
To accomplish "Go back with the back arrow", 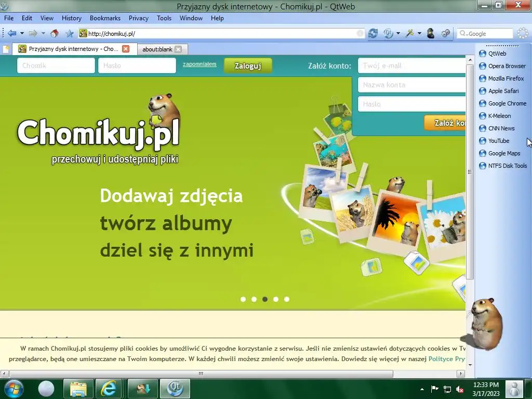I will tap(12, 33).
